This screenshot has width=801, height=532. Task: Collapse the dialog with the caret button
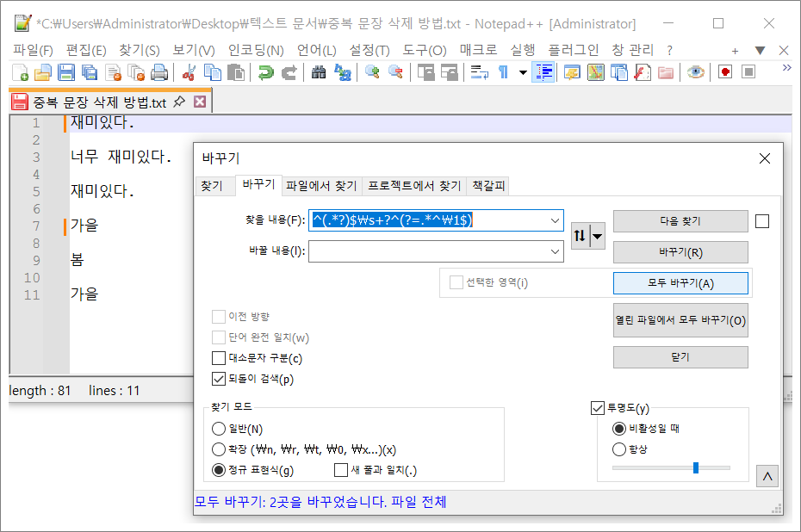coord(767,476)
